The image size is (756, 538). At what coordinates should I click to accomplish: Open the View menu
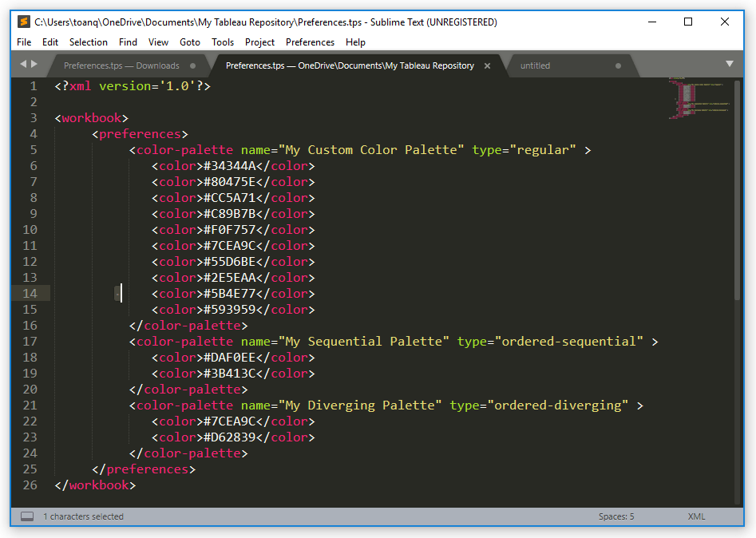tap(158, 42)
